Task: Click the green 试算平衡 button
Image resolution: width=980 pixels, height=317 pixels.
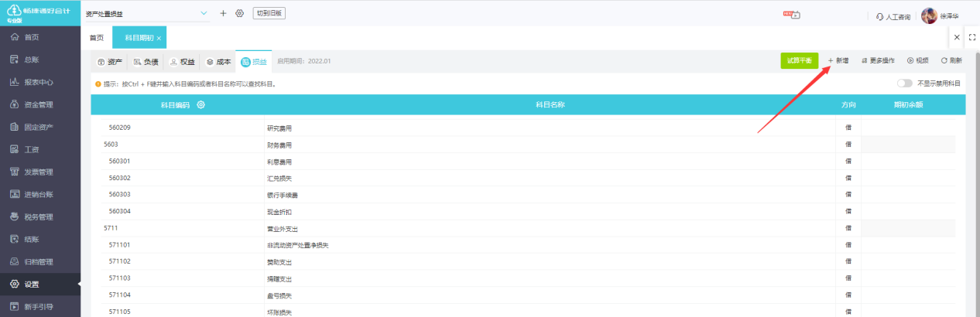Action: [x=799, y=60]
